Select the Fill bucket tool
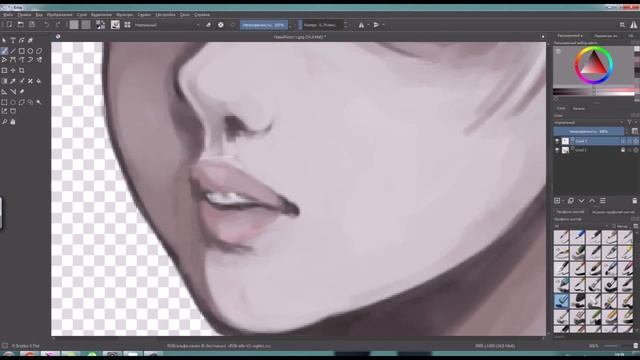This screenshot has width=640, height=360. point(39,81)
